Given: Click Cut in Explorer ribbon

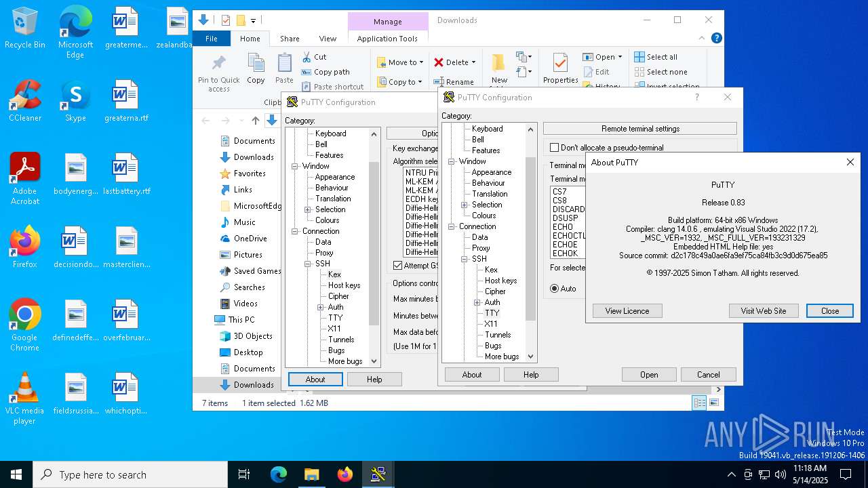Looking at the screenshot, I should pyautogui.click(x=314, y=57).
